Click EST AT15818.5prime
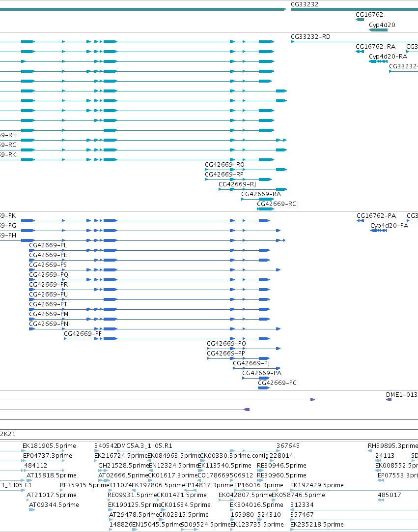418x532 pixels. tap(51, 475)
